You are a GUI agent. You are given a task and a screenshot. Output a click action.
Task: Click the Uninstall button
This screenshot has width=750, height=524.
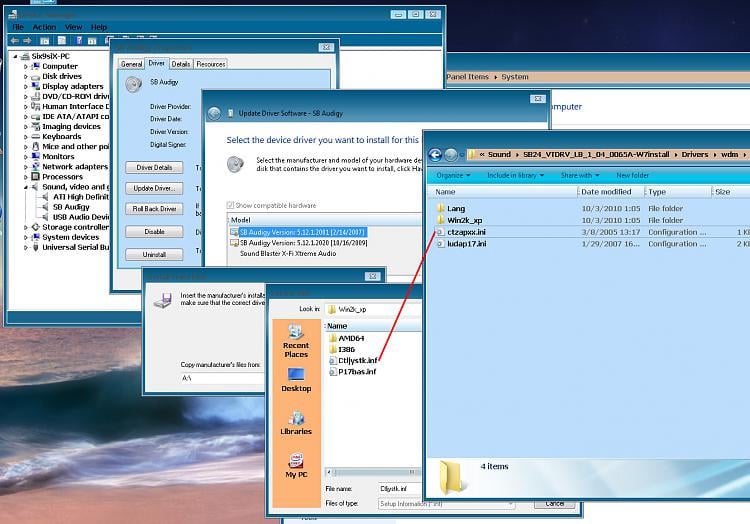point(154,255)
